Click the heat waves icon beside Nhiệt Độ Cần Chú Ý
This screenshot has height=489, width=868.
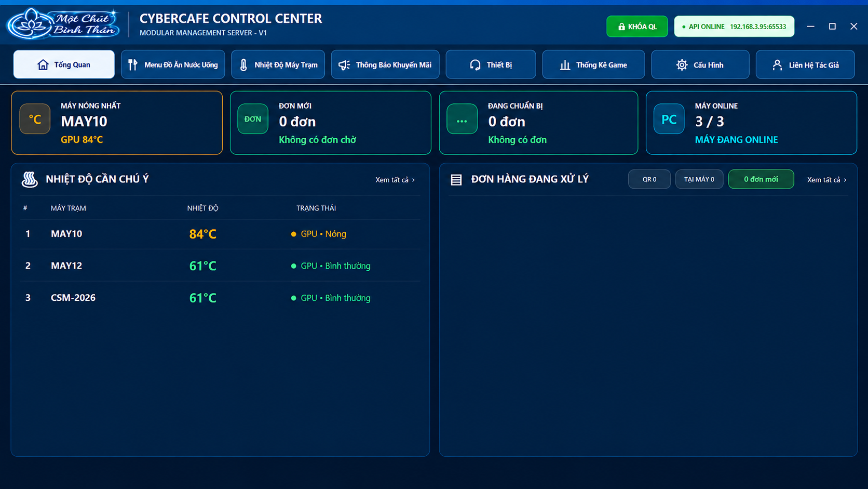pyautogui.click(x=30, y=179)
